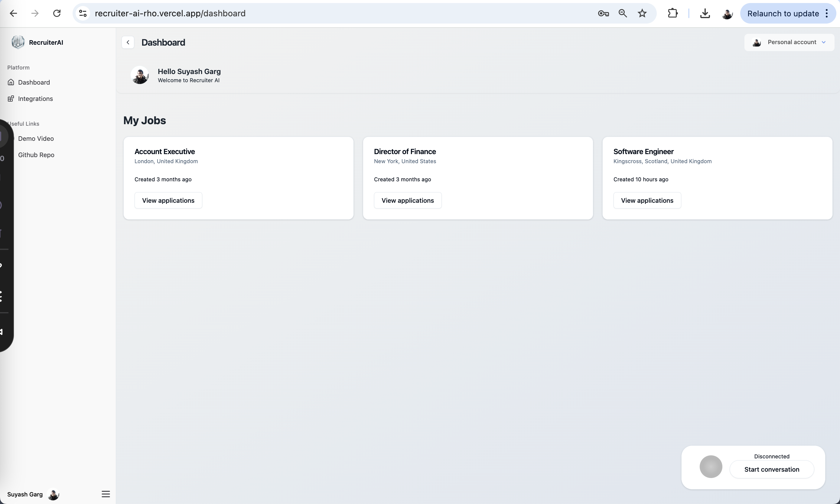This screenshot has width=840, height=504.
Task: Open site information icon left of URL
Action: coord(83,14)
